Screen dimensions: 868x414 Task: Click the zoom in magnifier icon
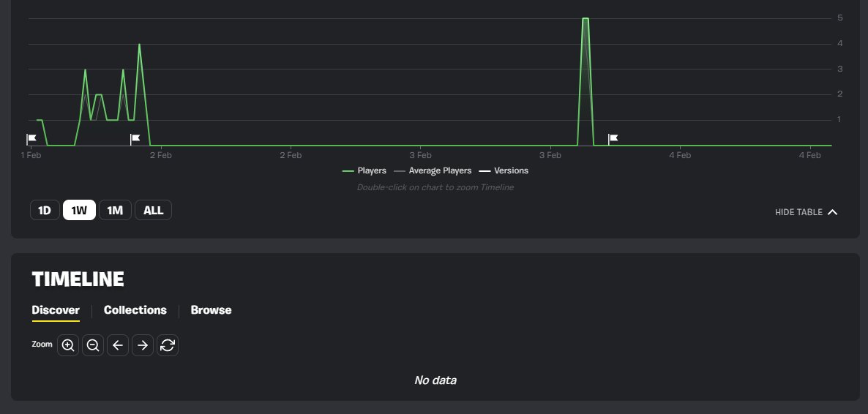tap(68, 345)
